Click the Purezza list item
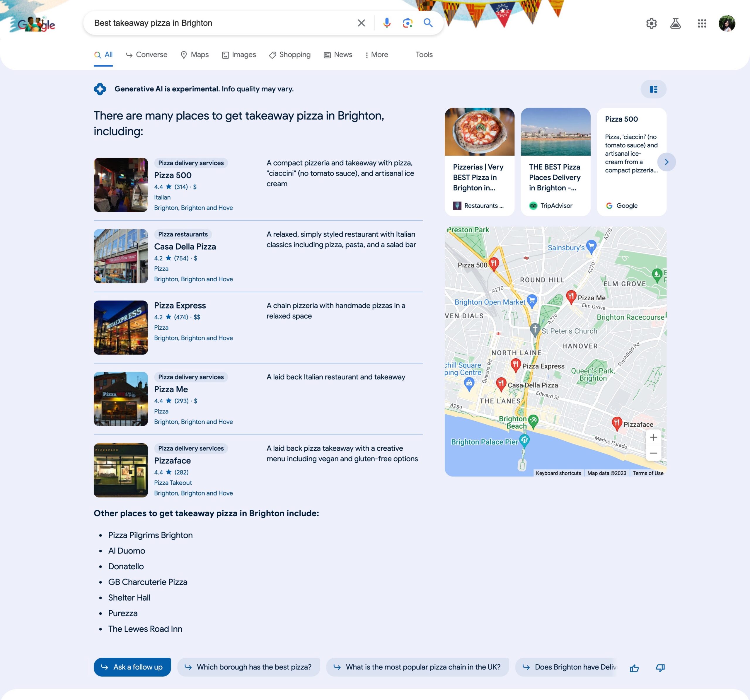The width and height of the screenshot is (750, 700). [123, 613]
